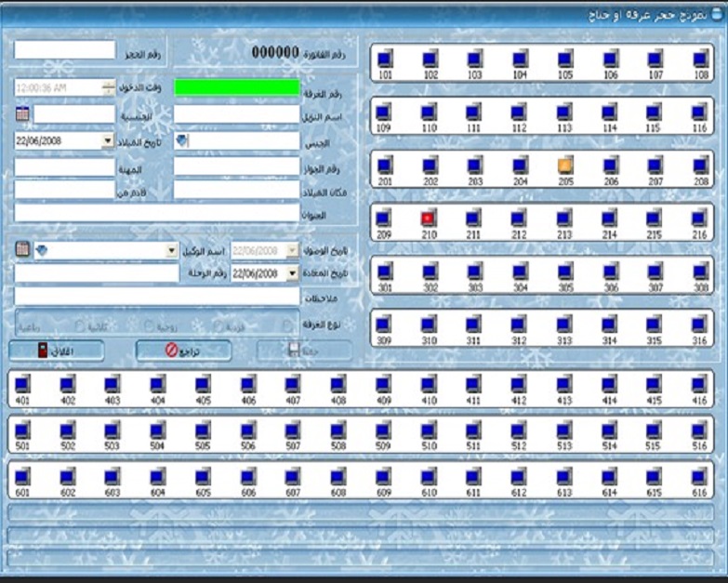The height and width of the screenshot is (583, 728).
Task: Select the red room 210 icon
Action: [x=429, y=219]
